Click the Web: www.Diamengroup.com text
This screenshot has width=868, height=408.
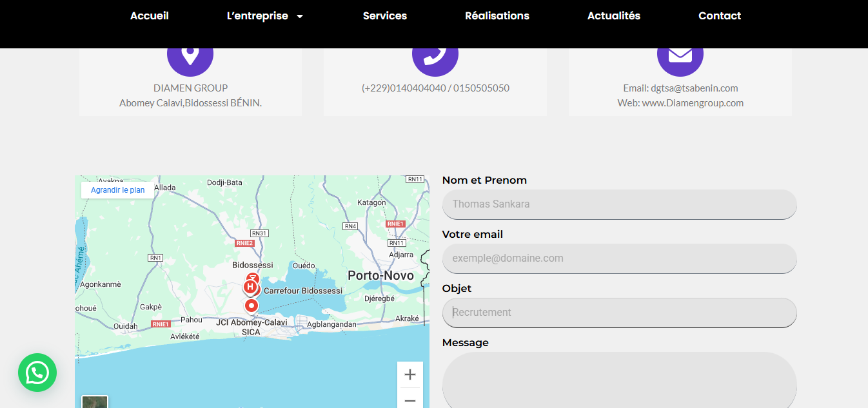[680, 103]
